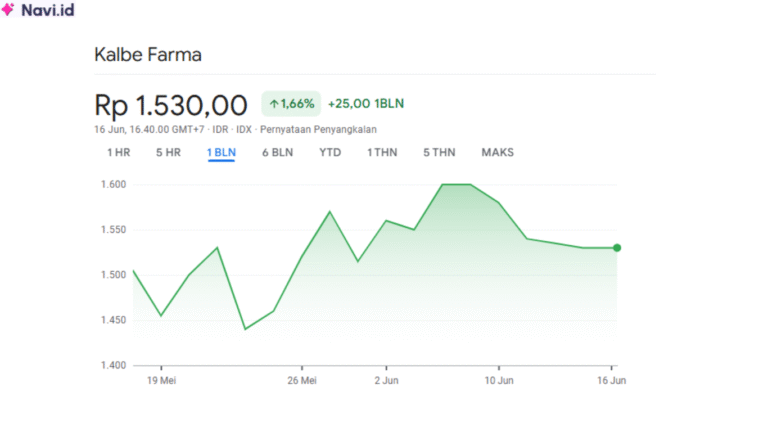The width and height of the screenshot is (768, 432).
Task: Click the green 1,66% change badge
Action: click(x=291, y=103)
